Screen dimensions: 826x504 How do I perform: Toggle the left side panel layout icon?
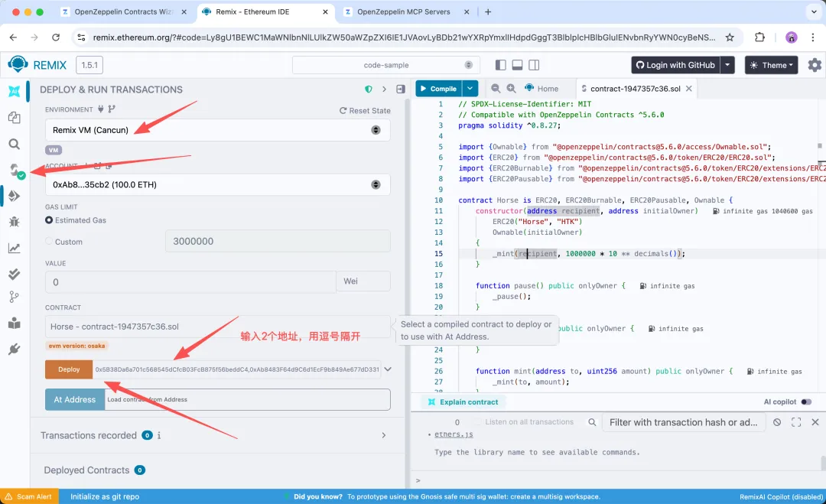pyautogui.click(x=500, y=65)
